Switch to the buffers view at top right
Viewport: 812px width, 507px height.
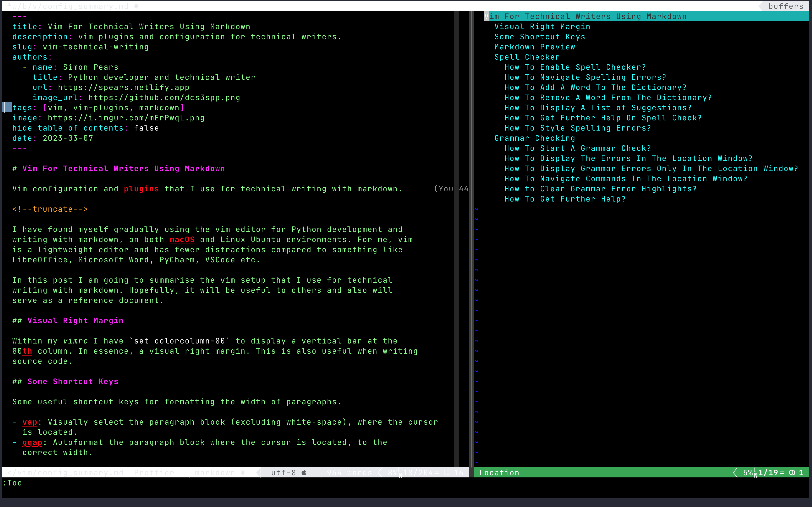[x=786, y=6]
